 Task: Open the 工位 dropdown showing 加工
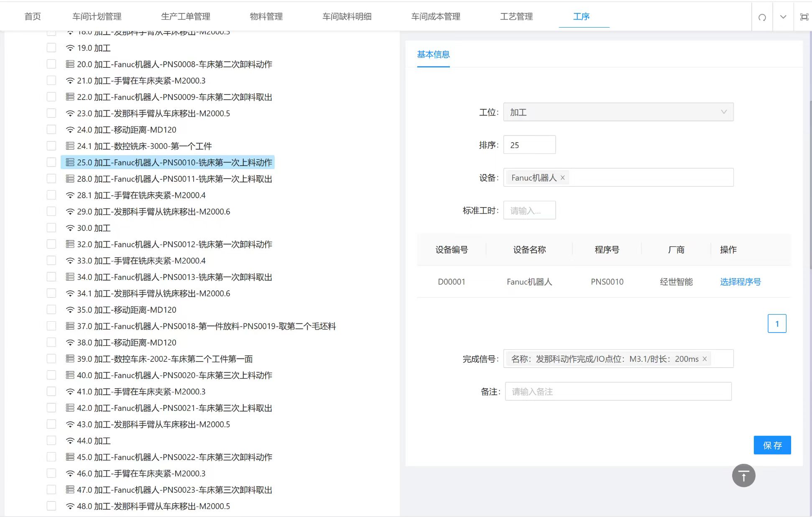pos(618,112)
